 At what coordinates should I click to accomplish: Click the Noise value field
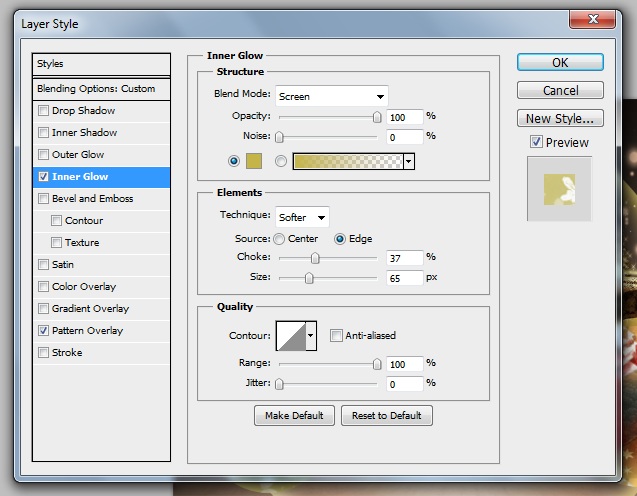(405, 137)
